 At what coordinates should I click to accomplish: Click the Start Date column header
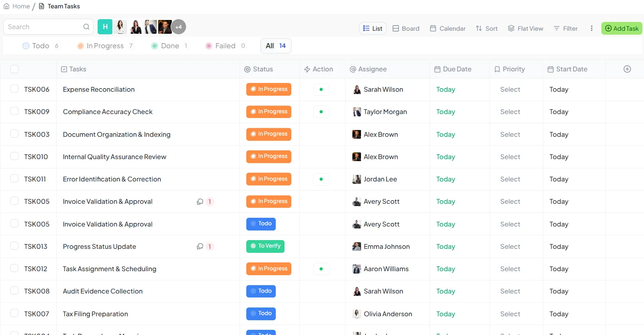567,69
